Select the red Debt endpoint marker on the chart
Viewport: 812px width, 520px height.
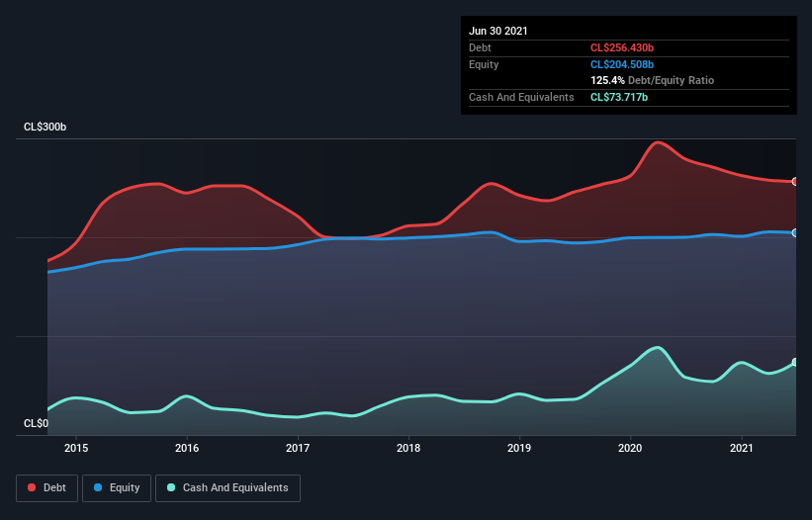tap(795, 182)
